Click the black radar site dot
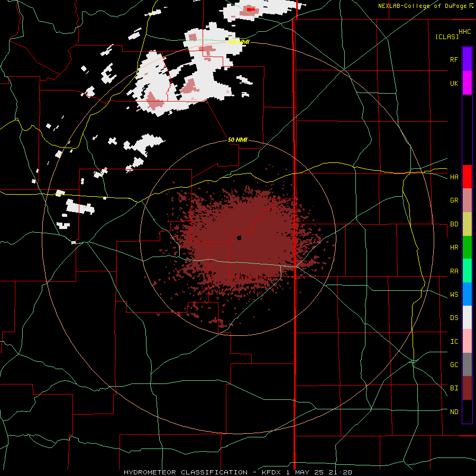This screenshot has height=476, width=476. coord(239,238)
